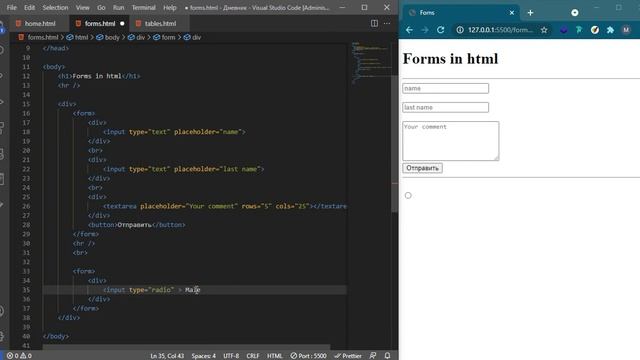Switch to the tables.html tab

[x=159, y=24]
